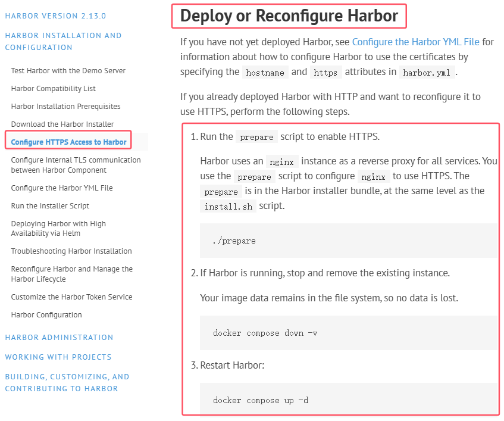Click the inline harbor.yml code text
This screenshot has height=421, width=504.
click(x=427, y=73)
